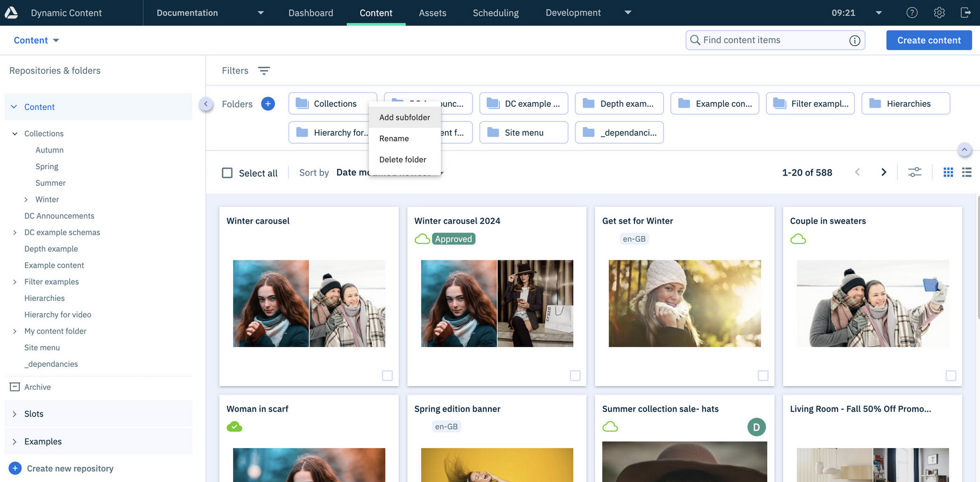Expand the Examples repository
This screenshot has width=980, height=482.
click(15, 441)
